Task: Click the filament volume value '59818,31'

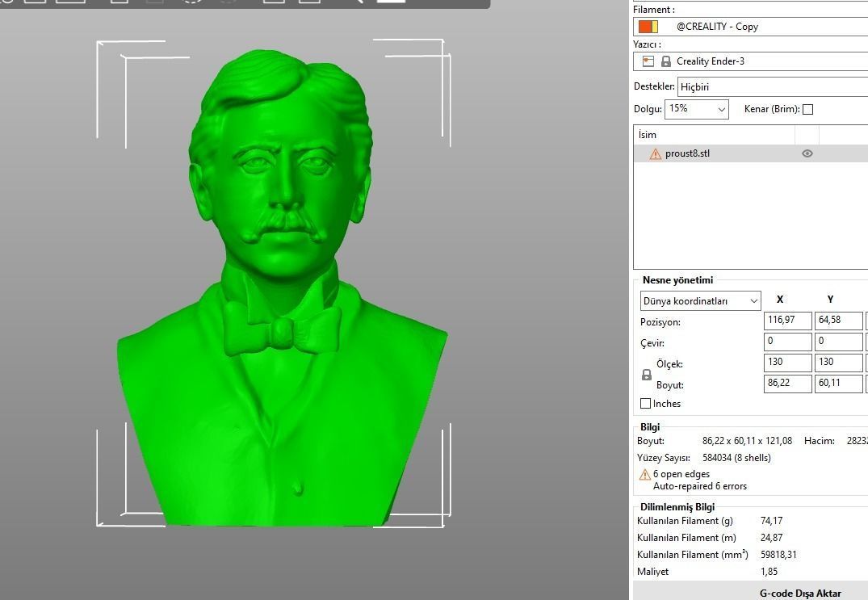Action: click(778, 555)
